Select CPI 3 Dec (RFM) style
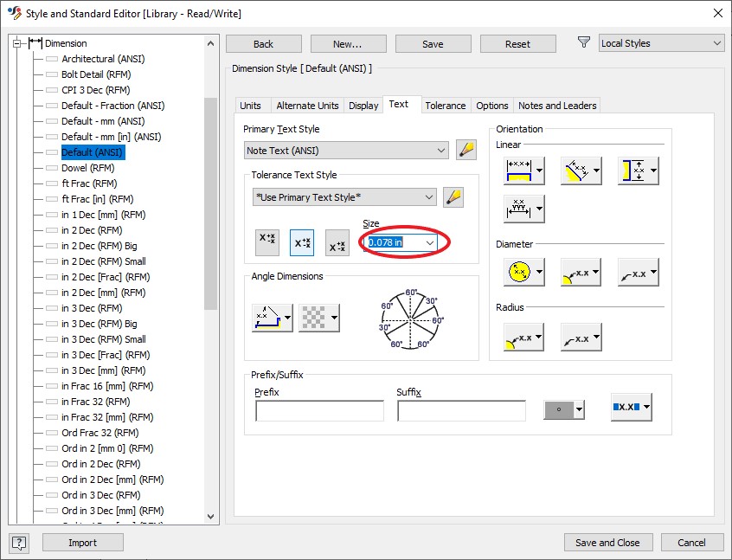732x560 pixels. (96, 90)
